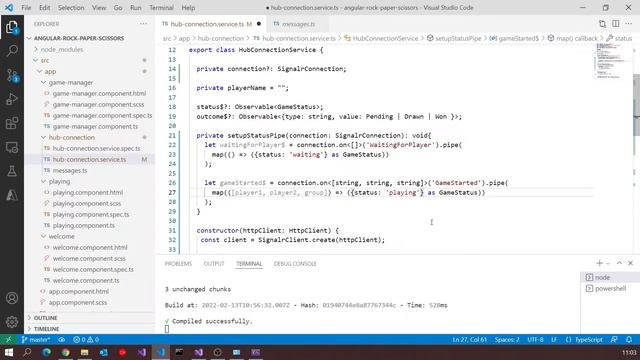The height and width of the screenshot is (360, 640).
Task: Click the LF end of line indicator
Action: (554, 339)
